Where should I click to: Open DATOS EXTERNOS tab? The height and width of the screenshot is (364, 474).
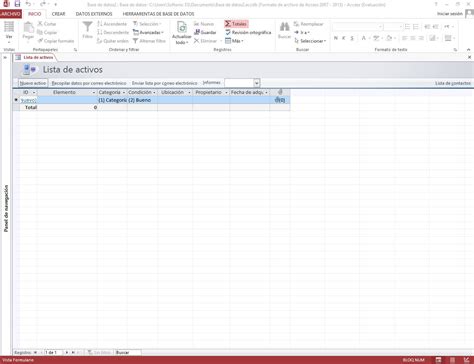pos(94,14)
